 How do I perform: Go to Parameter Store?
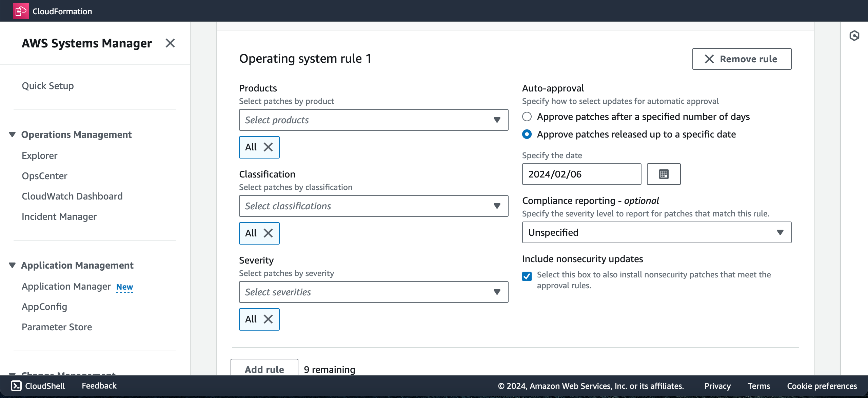[x=57, y=327]
